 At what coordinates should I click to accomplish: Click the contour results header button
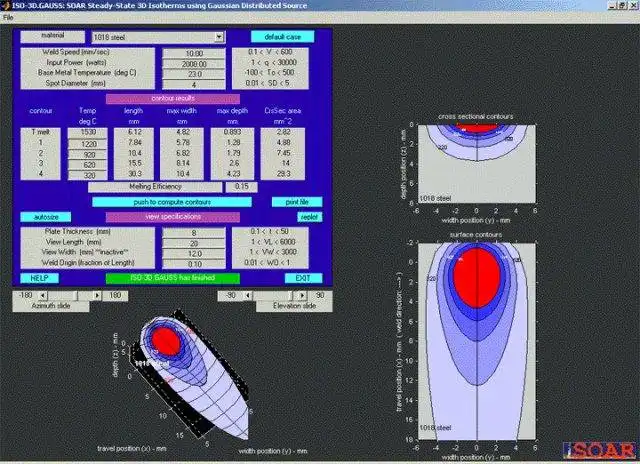tap(173, 99)
